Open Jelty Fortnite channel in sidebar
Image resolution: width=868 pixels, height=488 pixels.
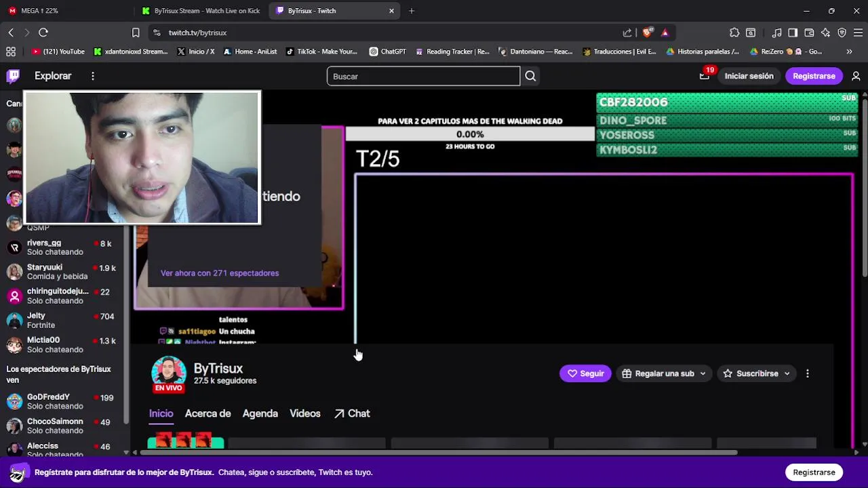[61, 321]
